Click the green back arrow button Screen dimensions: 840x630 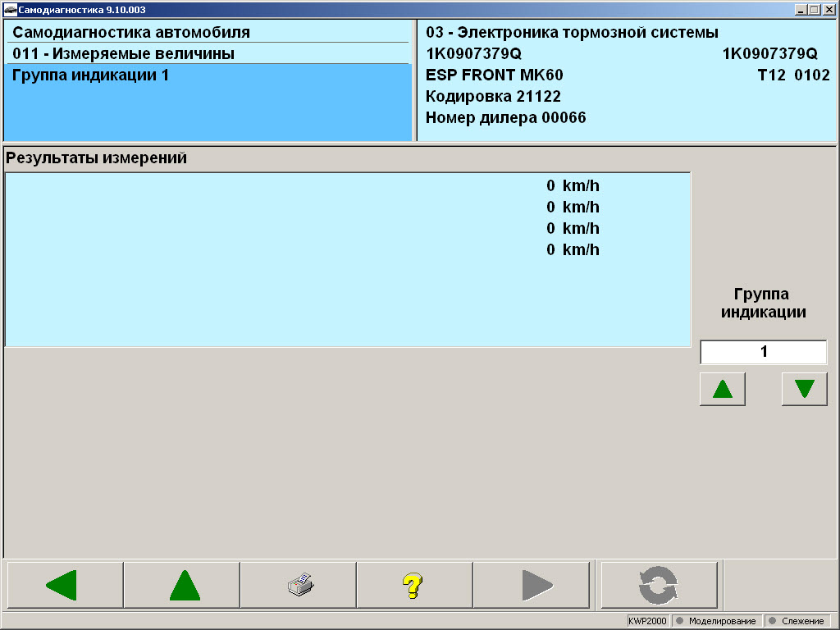64,585
